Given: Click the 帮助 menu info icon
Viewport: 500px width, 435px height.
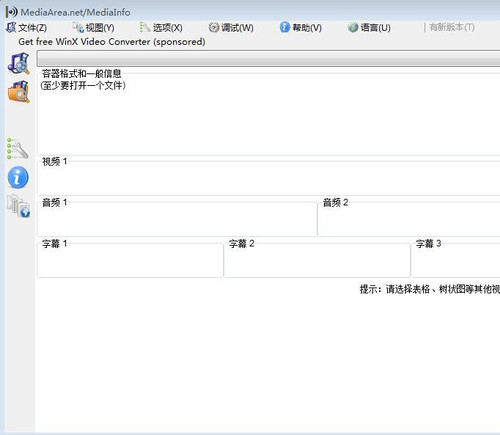Looking at the screenshot, I should (285, 27).
